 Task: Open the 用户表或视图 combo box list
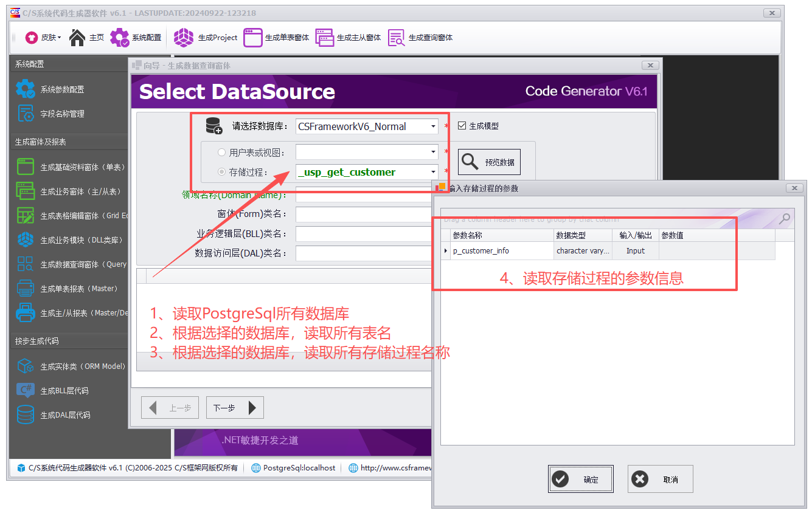point(433,152)
